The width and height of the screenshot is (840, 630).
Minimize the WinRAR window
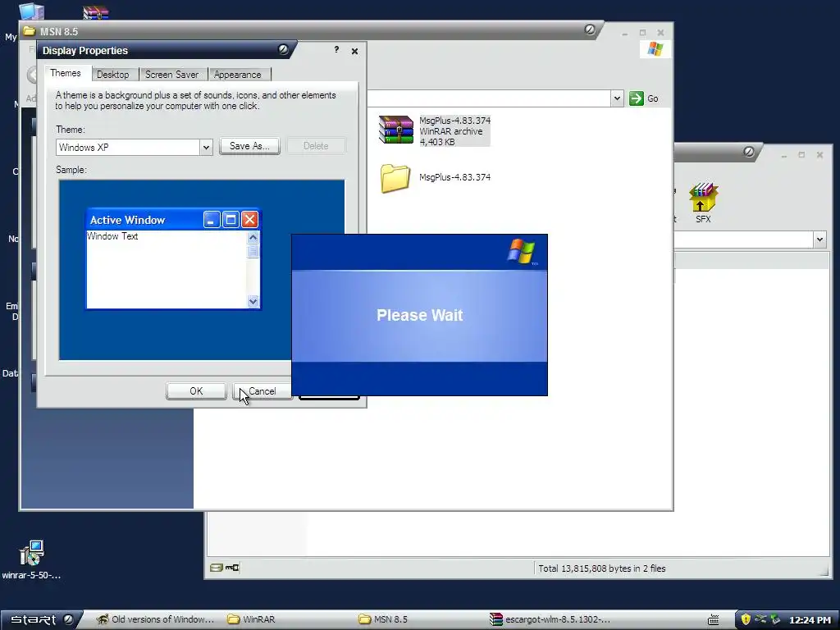tap(783, 155)
